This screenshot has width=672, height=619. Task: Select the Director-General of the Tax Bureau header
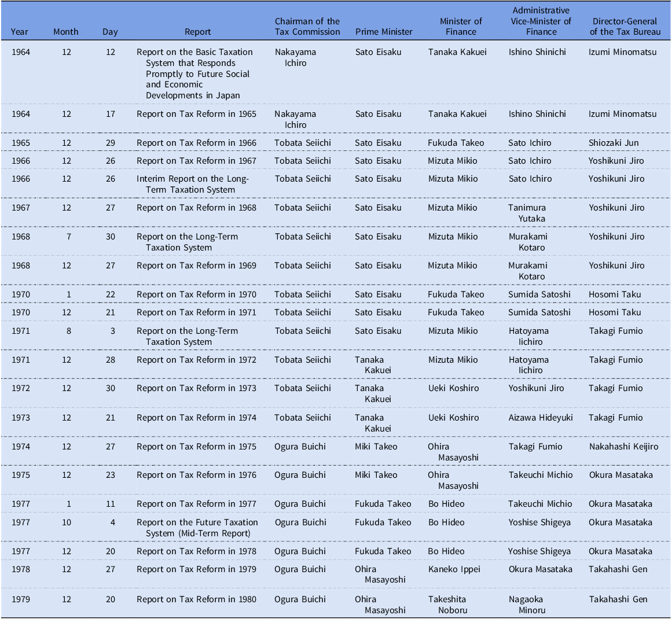point(625,27)
